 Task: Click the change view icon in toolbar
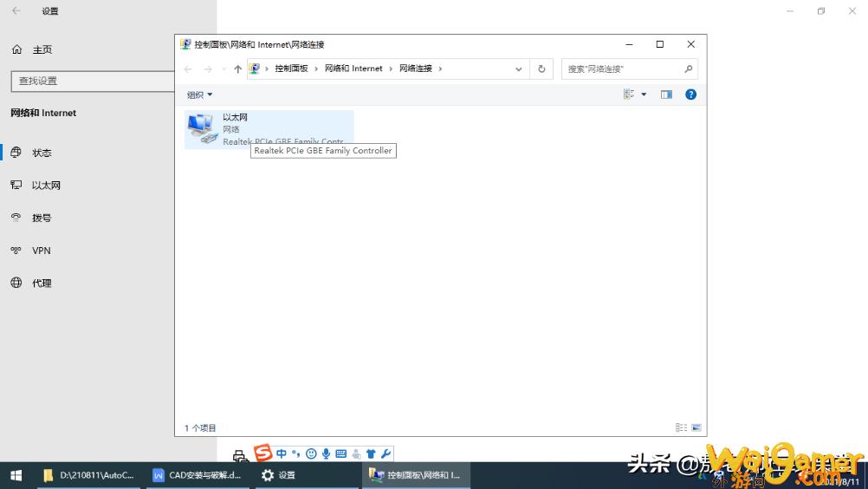point(629,95)
